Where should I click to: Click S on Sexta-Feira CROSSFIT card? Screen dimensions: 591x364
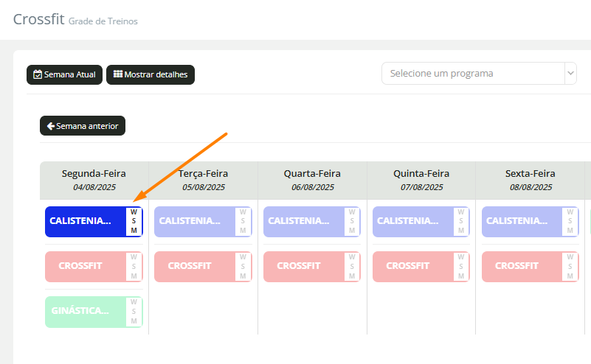click(x=570, y=266)
